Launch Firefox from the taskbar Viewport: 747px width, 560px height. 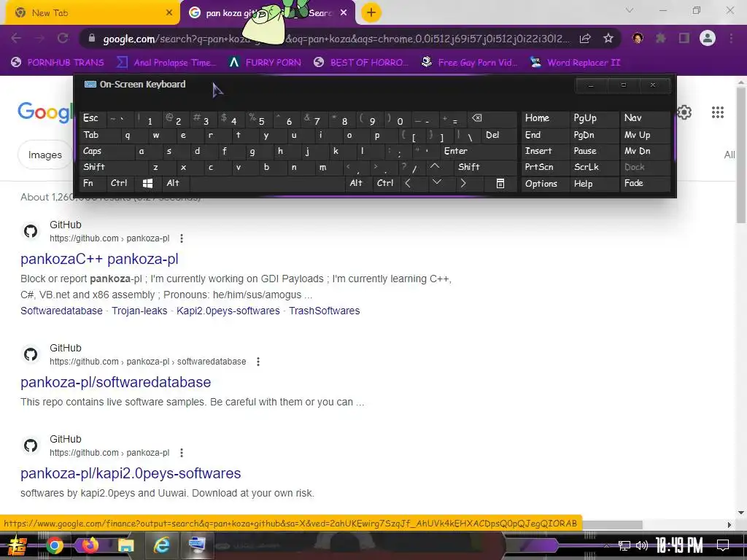[90, 545]
